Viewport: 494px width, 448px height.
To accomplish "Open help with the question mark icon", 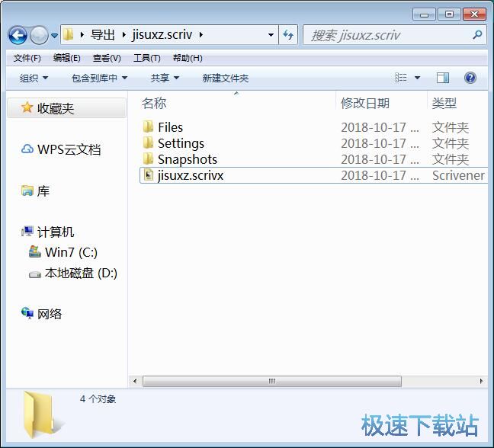I will 470,78.
